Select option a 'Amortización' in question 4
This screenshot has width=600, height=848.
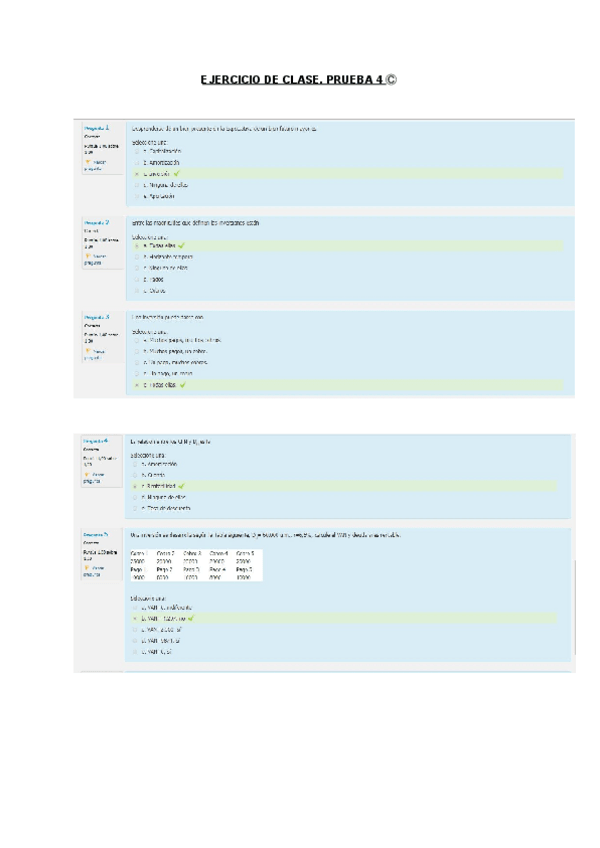pyautogui.click(x=135, y=464)
